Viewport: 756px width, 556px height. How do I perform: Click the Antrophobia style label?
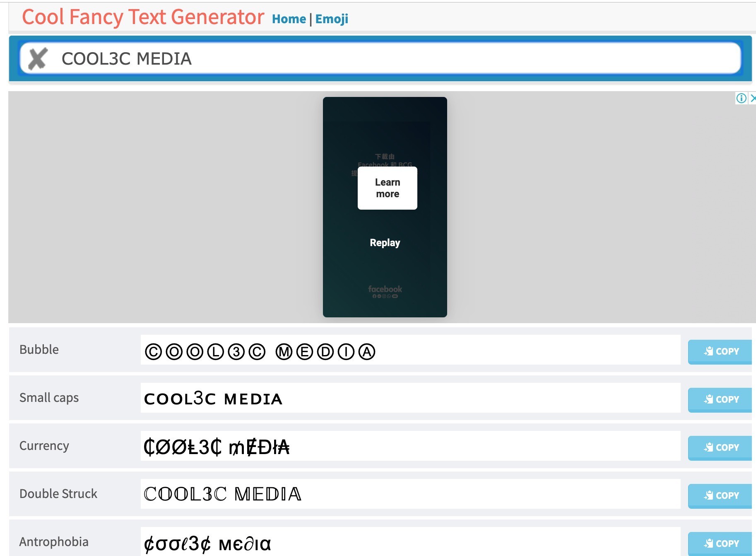54,542
